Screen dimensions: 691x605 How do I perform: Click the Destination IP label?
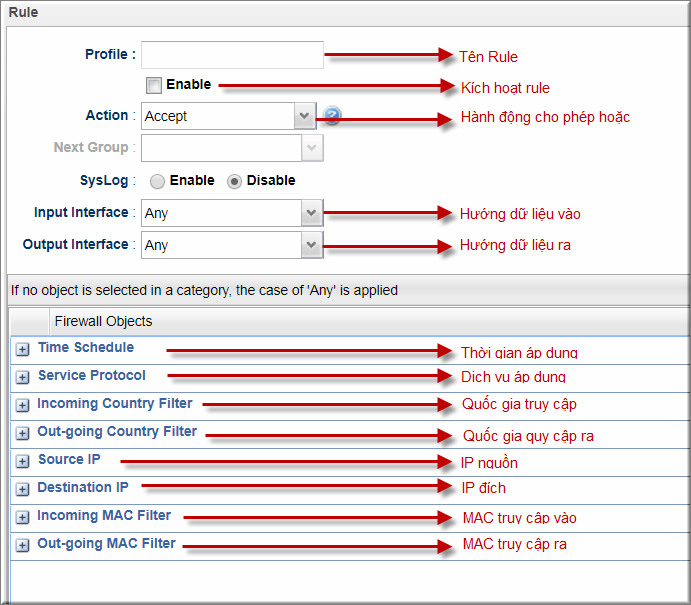pos(83,487)
